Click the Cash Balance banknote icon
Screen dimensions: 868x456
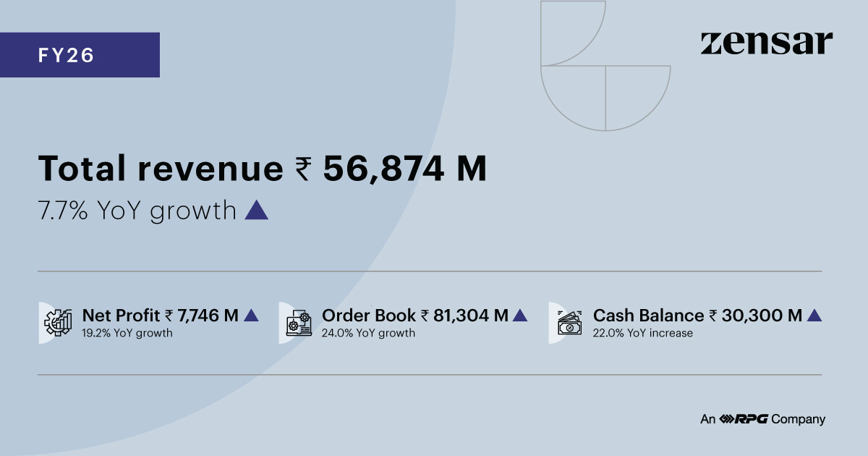[x=569, y=323]
